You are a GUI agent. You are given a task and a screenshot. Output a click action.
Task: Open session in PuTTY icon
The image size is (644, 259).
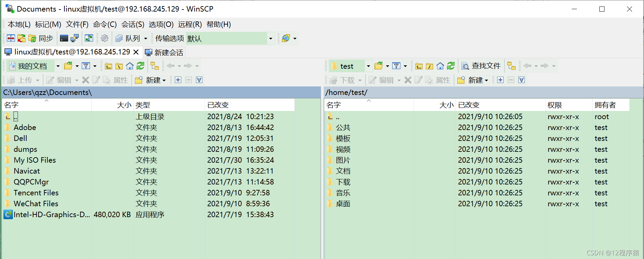click(75, 38)
